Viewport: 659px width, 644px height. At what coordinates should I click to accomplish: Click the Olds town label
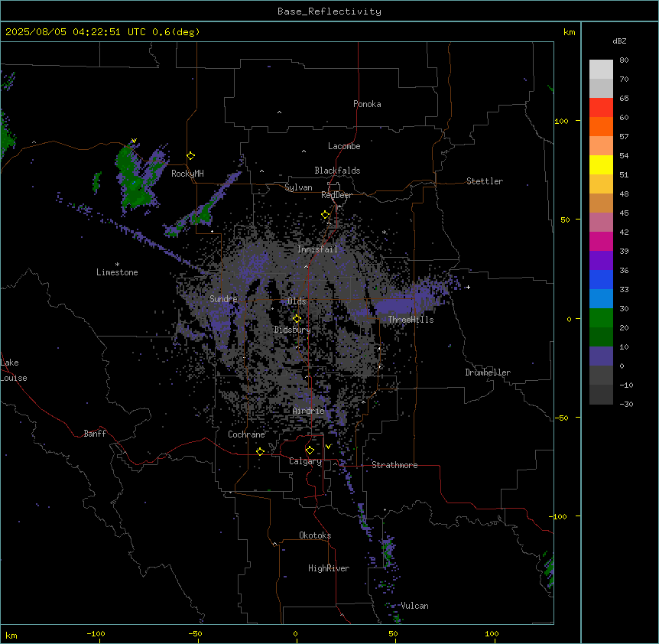click(297, 301)
